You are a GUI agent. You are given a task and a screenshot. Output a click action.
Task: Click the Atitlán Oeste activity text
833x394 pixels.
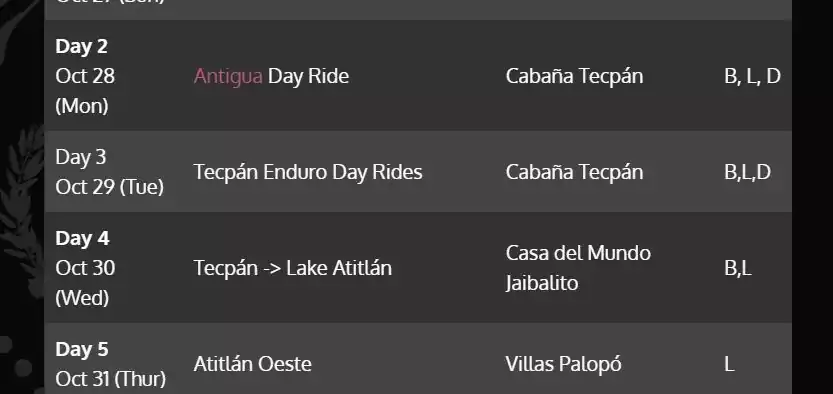tap(252, 364)
